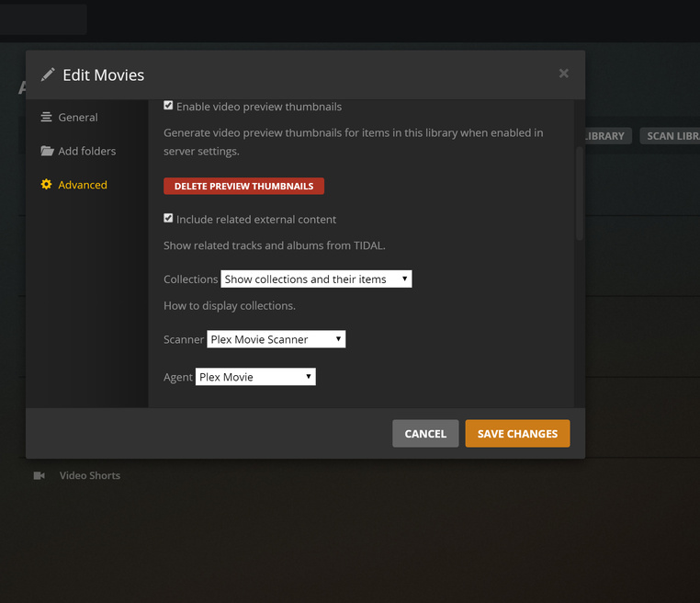
Task: Click the Scan Library button
Action: 670,136
